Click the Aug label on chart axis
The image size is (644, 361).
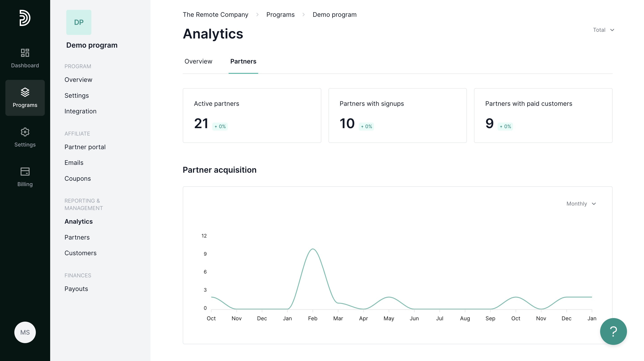[x=465, y=319]
